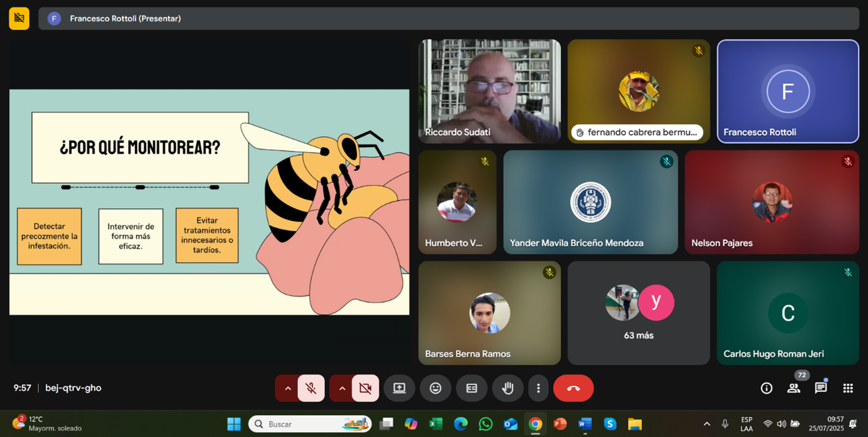Viewport: 868px width, 437px height.
Task: Toggle the camera on/off button
Action: [365, 388]
